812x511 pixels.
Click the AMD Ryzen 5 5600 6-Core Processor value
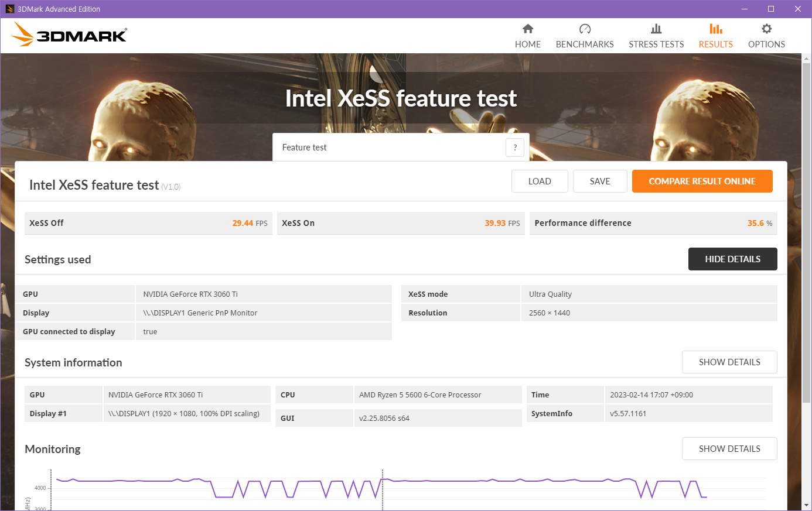420,395
